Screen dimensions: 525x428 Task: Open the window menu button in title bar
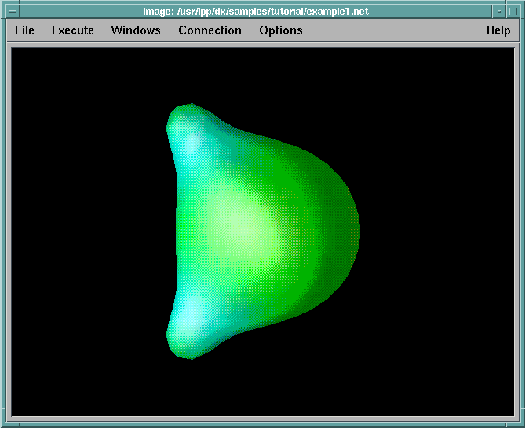pos(13,11)
